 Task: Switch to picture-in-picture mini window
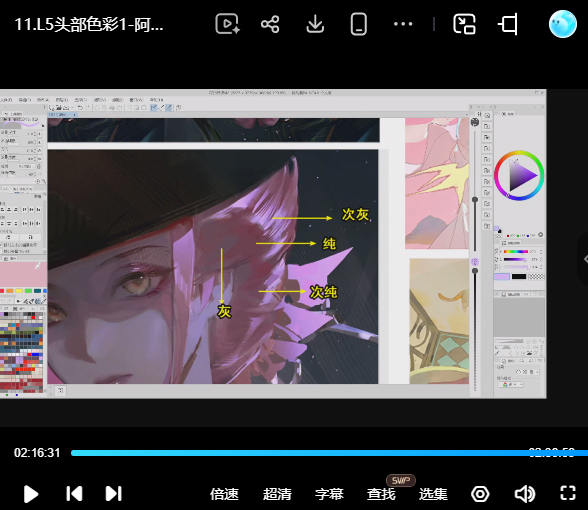pos(464,24)
